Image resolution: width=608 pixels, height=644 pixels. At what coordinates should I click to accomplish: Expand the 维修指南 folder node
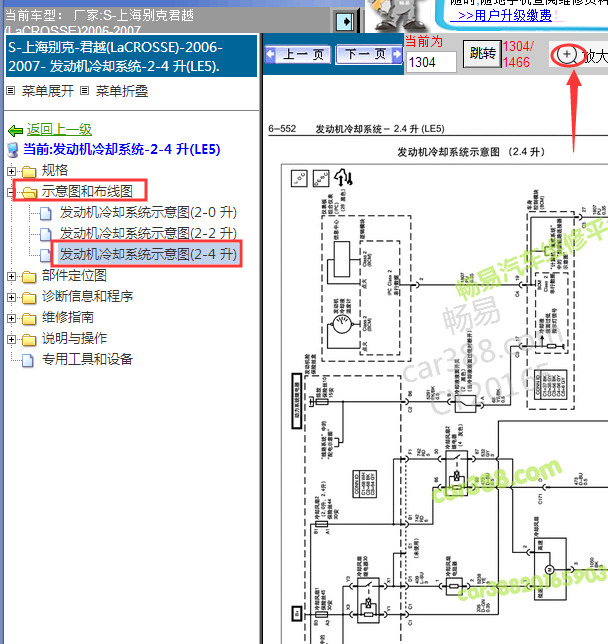coord(12,318)
